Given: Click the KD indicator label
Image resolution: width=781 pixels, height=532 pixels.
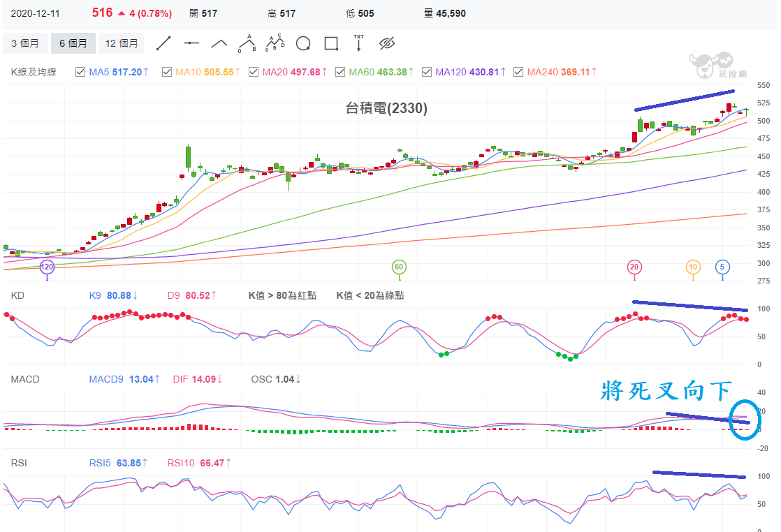Looking at the screenshot, I should pos(17,295).
